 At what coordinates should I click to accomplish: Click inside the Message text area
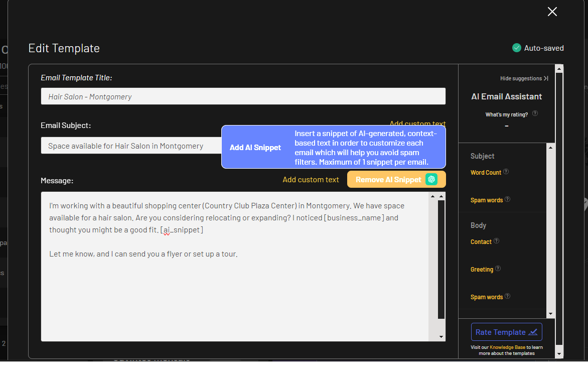point(235,267)
